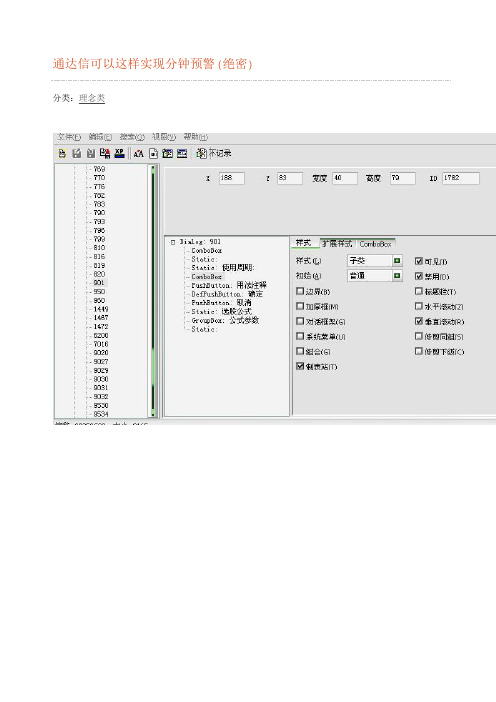This screenshot has height=702, width=496.
Task: Open the 样式(L) dropdown showing 子类
Action: tap(375, 260)
